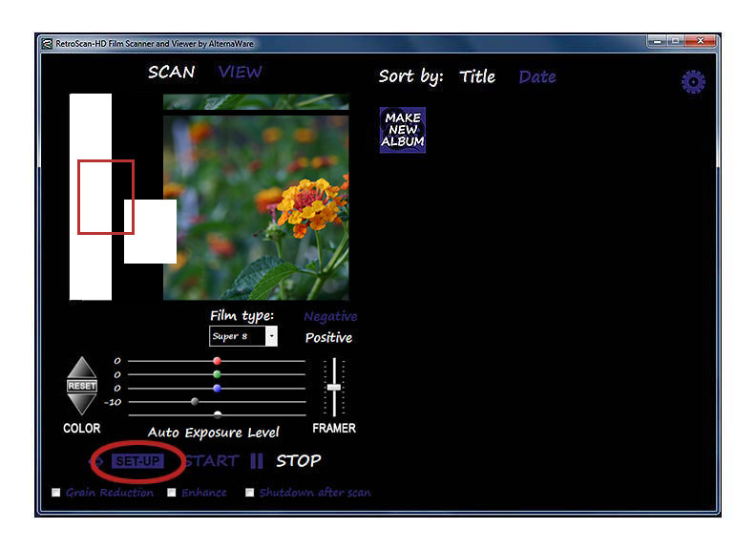Click the Make New Album tile
The height and width of the screenshot is (550, 756).
point(402,130)
